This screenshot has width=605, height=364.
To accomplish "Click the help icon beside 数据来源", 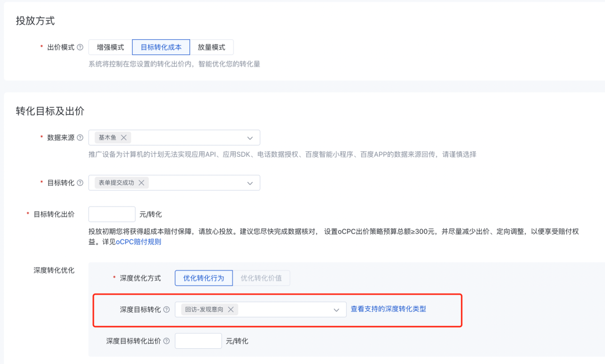I will 80,137.
